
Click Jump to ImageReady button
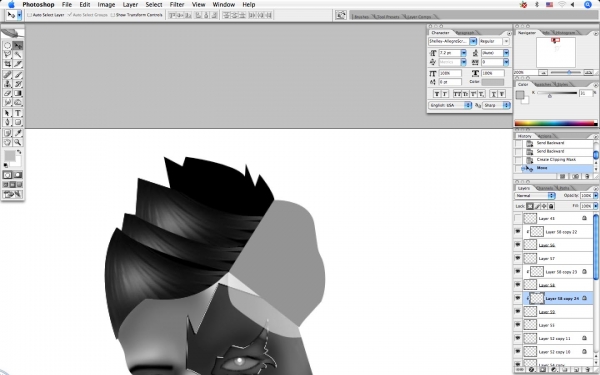12,194
